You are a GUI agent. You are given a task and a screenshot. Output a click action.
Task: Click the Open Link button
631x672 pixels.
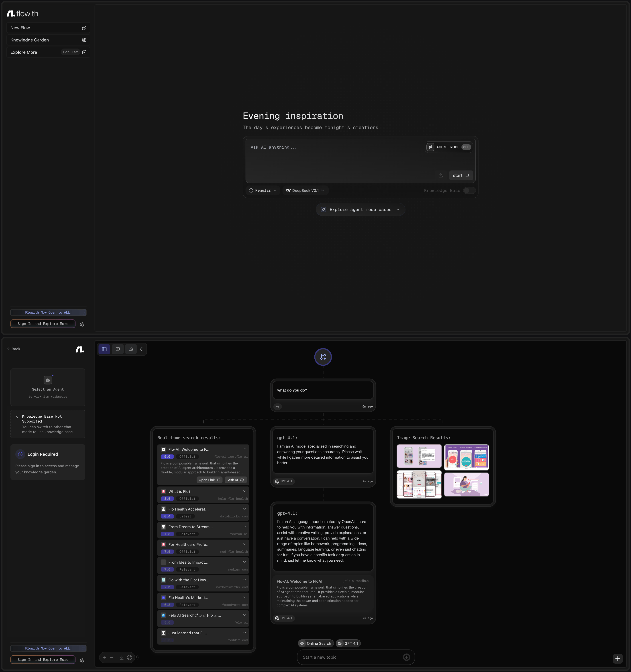pos(209,480)
